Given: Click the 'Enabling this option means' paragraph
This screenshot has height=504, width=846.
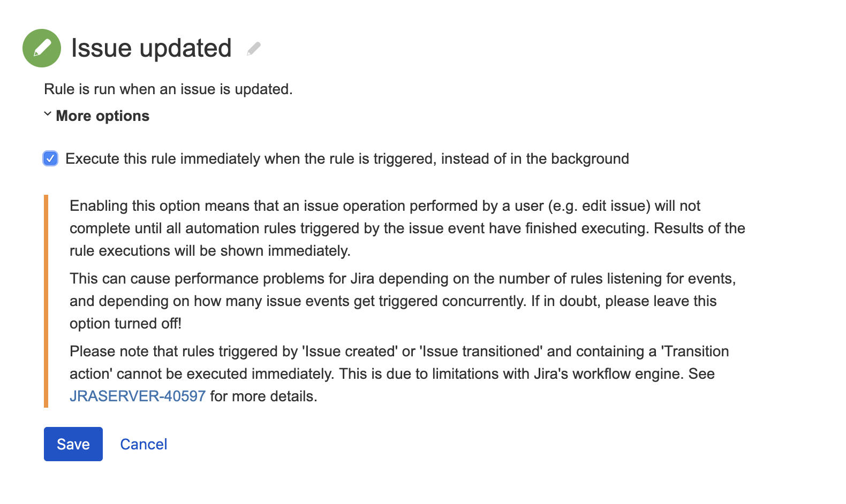Looking at the screenshot, I should tap(384, 206).
